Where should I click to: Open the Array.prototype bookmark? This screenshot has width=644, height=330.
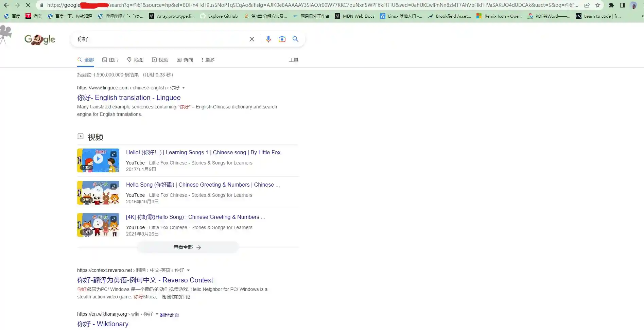172,16
